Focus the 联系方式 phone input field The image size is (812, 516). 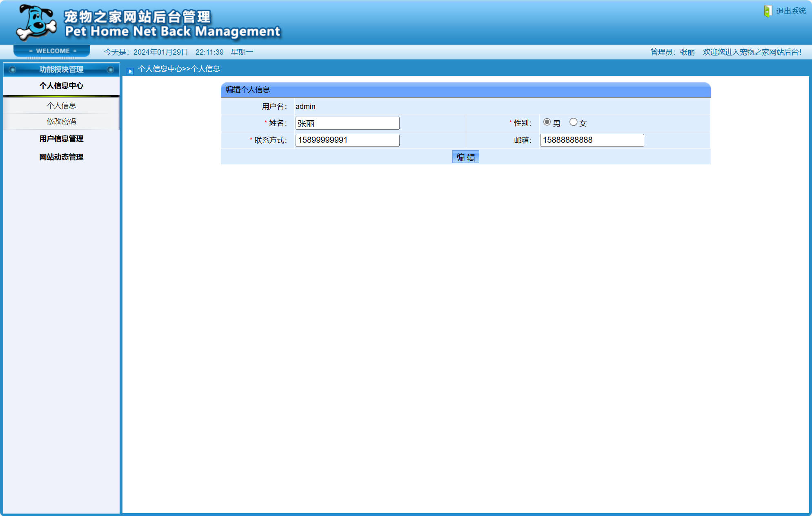347,140
